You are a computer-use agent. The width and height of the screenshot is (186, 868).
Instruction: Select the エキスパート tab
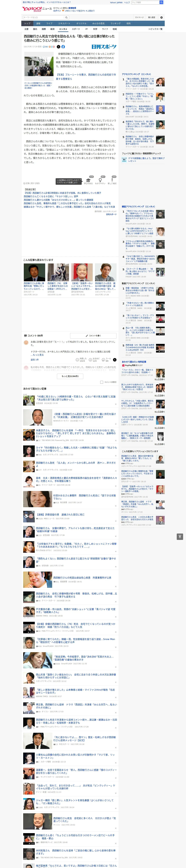click(64, 24)
